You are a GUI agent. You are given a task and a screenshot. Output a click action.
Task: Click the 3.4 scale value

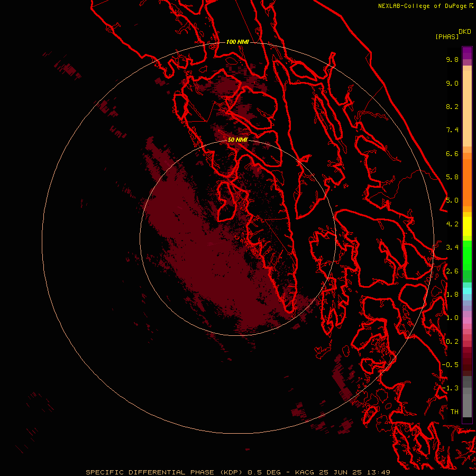pyautogui.click(x=452, y=248)
